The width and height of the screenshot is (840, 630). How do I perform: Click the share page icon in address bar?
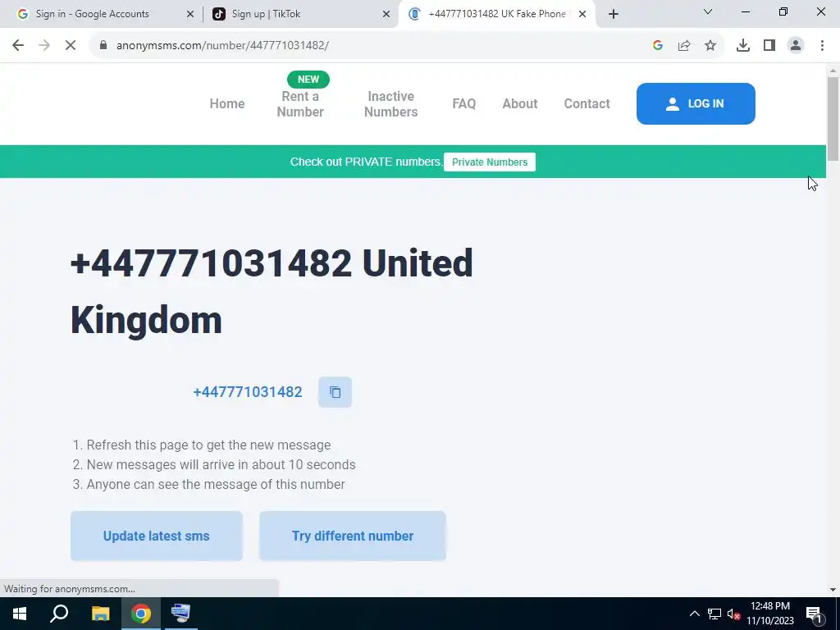684,46
